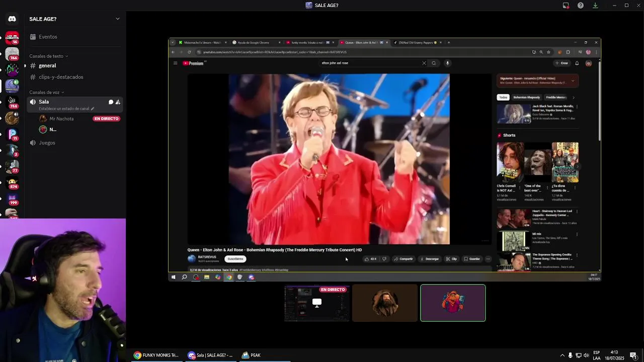Open server icon with 766 unread badge
Image resolution: width=644 pixels, height=362 pixels.
(x=12, y=54)
